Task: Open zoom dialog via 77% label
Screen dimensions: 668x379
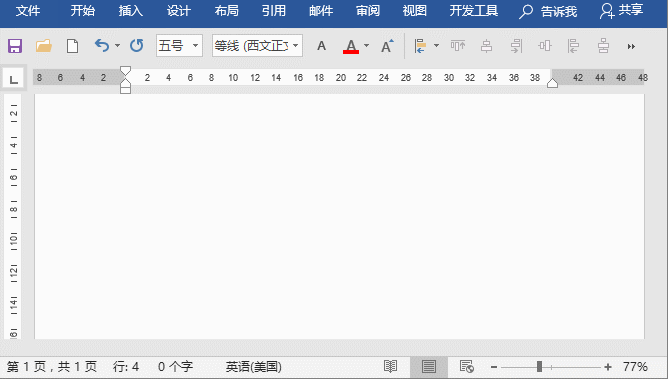Action: point(635,367)
